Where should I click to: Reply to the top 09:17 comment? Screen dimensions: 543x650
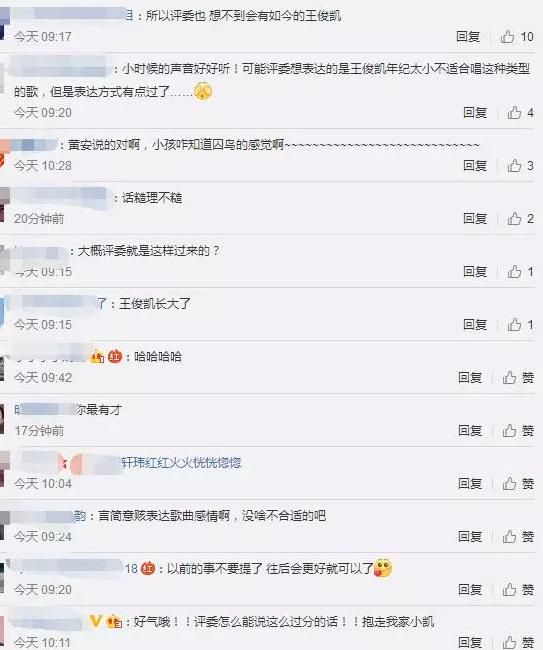pos(468,37)
